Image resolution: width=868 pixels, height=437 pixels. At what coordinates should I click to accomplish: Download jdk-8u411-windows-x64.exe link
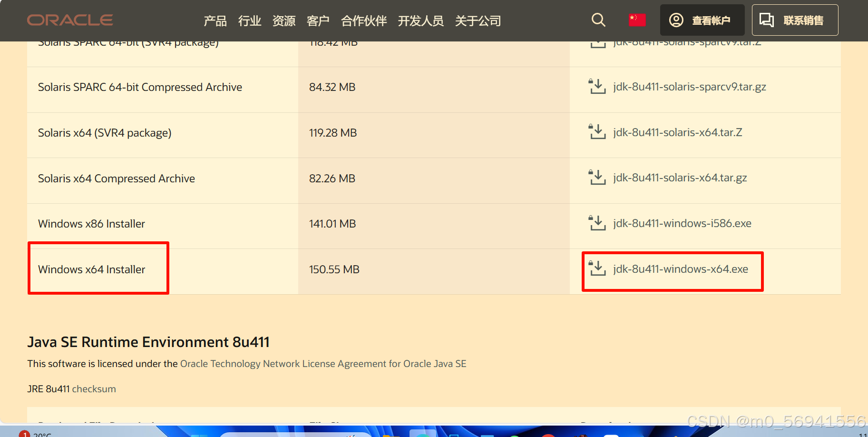point(681,269)
